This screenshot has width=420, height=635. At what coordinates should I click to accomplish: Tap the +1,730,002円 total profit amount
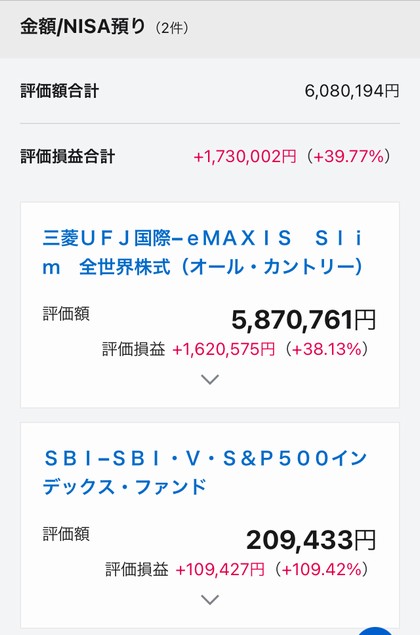tap(245, 156)
